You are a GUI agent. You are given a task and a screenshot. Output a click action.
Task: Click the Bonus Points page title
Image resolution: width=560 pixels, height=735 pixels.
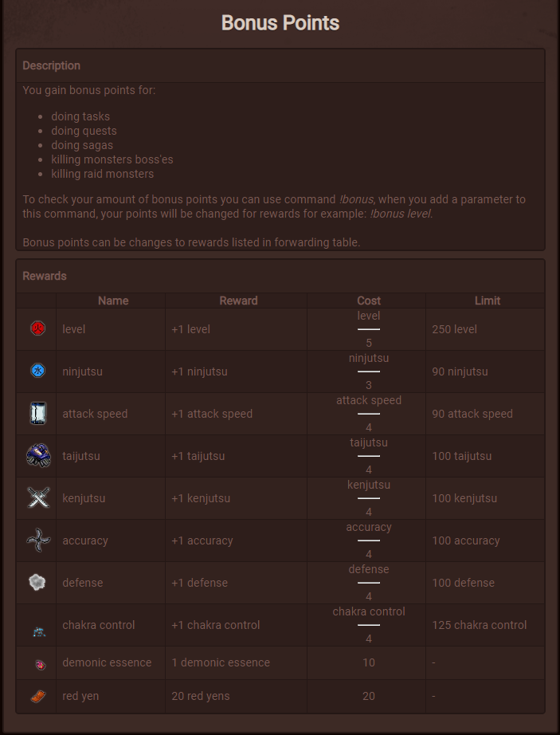pyautogui.click(x=280, y=22)
